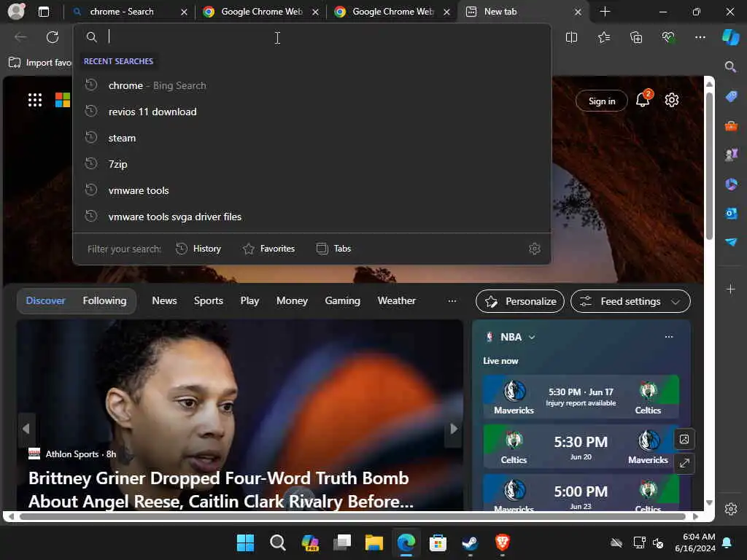The height and width of the screenshot is (560, 747).
Task: Click the vertical page scrollbar thumb
Action: coord(709,166)
